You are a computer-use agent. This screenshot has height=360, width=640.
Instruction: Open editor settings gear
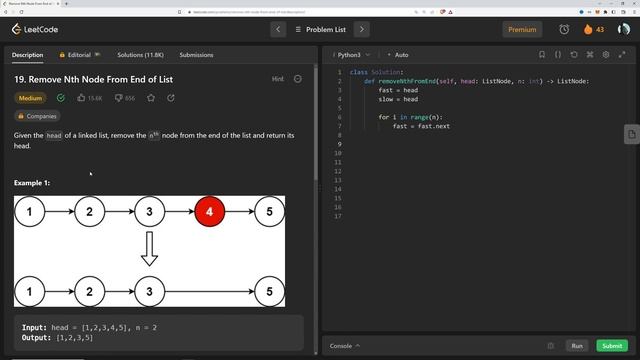pyautogui.click(x=606, y=54)
